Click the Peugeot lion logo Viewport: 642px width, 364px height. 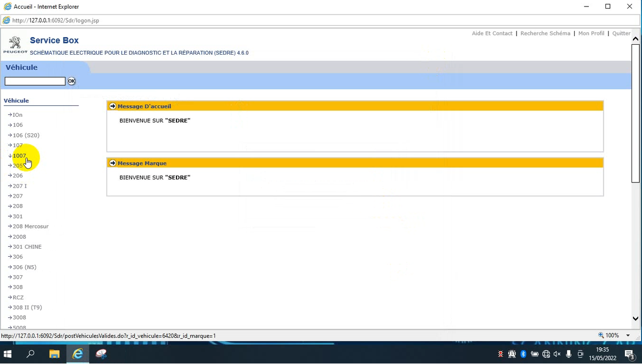click(15, 45)
